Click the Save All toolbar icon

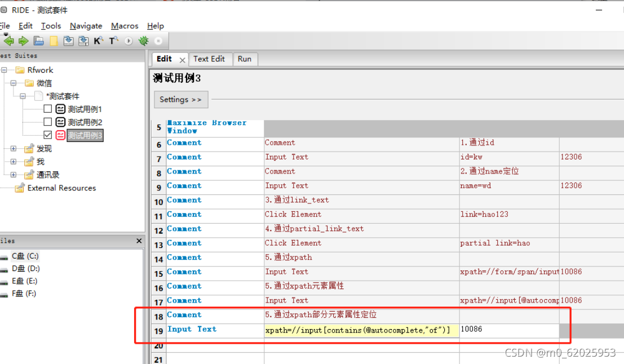click(83, 40)
